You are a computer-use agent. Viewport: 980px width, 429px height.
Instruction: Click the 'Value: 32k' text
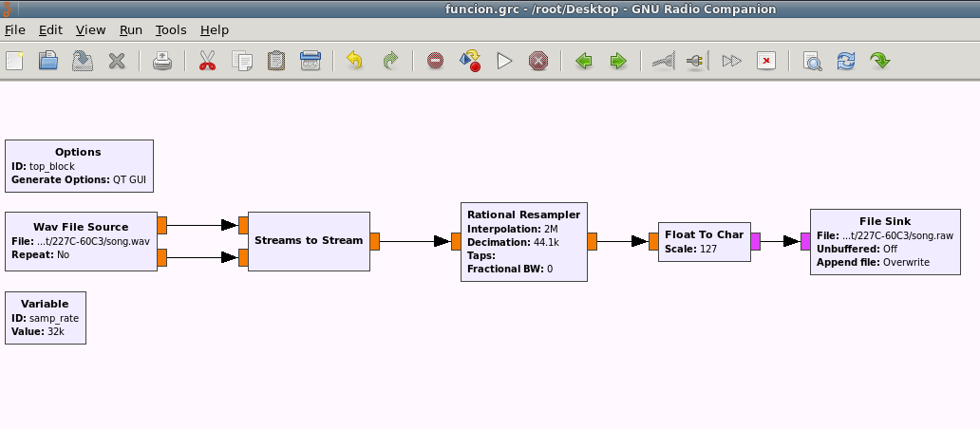pyautogui.click(x=37, y=331)
